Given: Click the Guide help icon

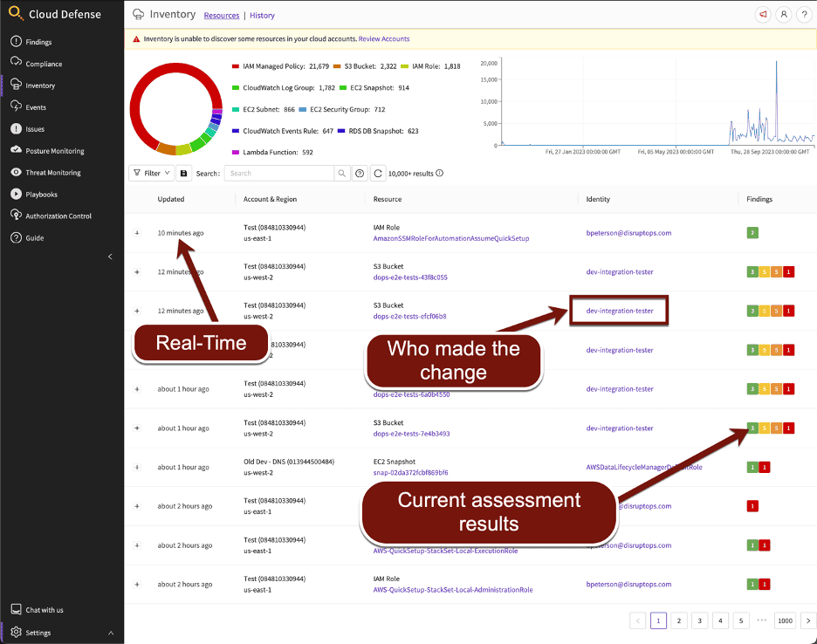Looking at the screenshot, I should click(x=17, y=237).
